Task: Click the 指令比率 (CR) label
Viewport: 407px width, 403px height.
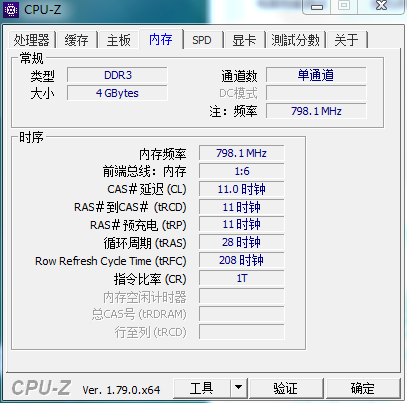Action: [150, 279]
